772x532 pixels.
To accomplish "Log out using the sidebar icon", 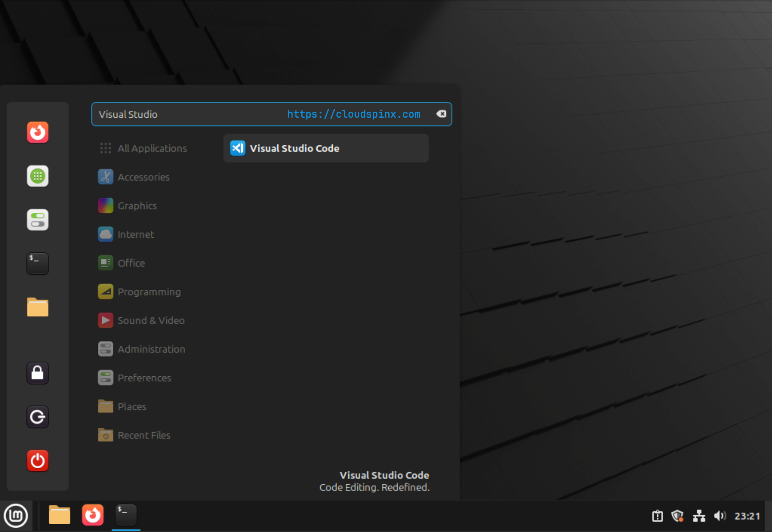I will point(37,417).
